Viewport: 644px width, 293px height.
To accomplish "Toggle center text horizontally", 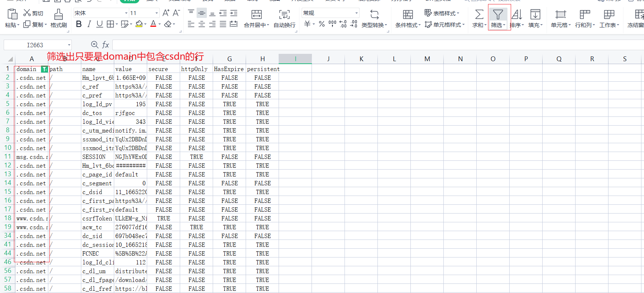I will coord(202,24).
